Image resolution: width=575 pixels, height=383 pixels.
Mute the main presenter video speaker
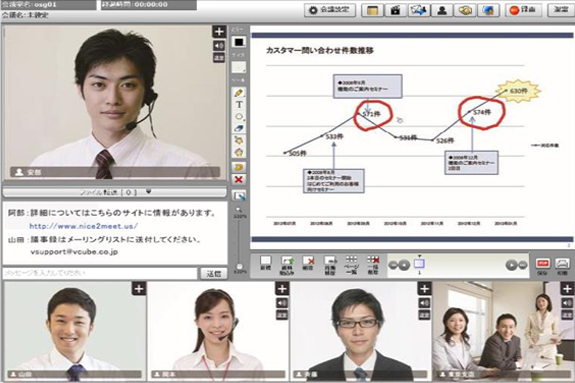[219, 45]
